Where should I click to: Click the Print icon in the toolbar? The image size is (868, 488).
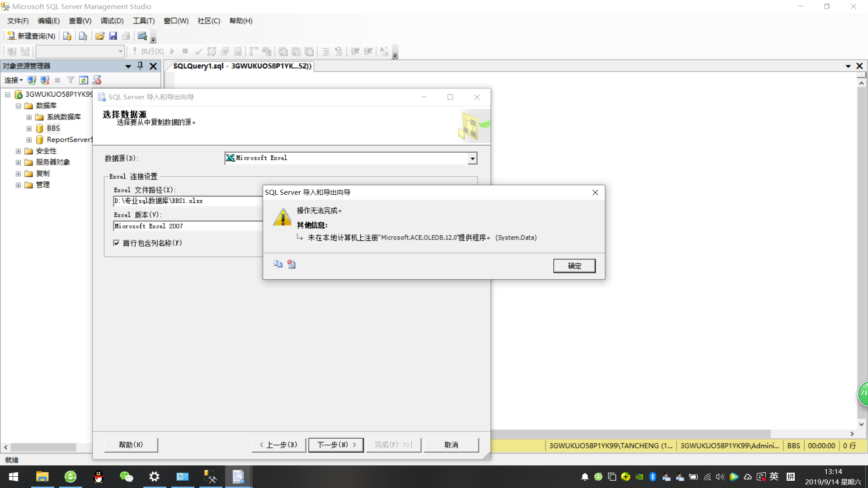(x=126, y=36)
